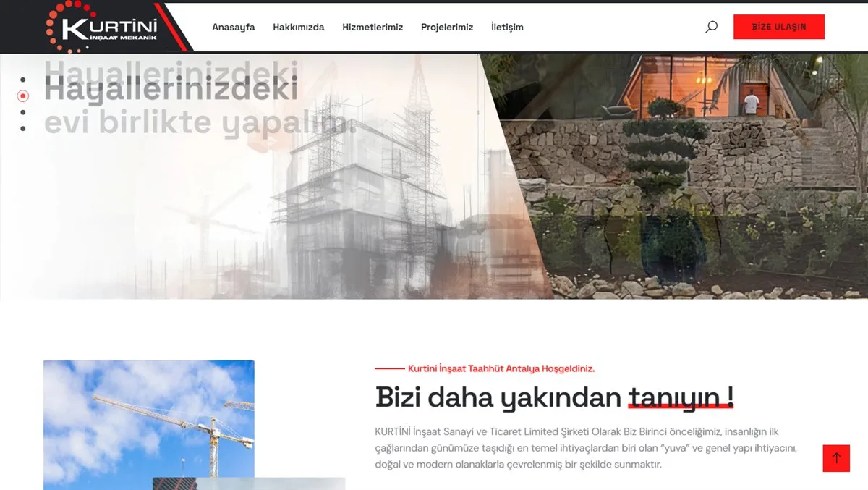Select the first slider pagination dot
The height and width of the screenshot is (490, 868).
coord(23,80)
